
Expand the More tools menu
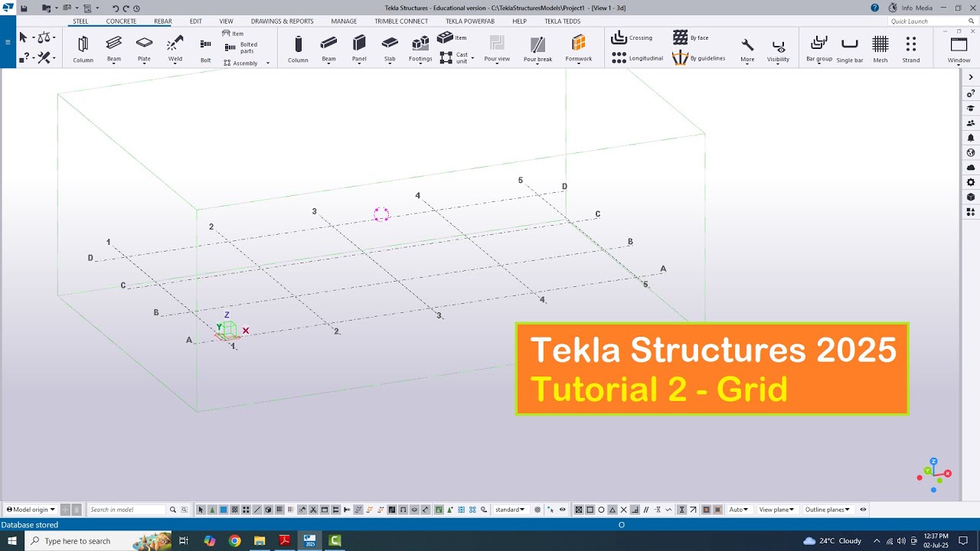point(747,49)
